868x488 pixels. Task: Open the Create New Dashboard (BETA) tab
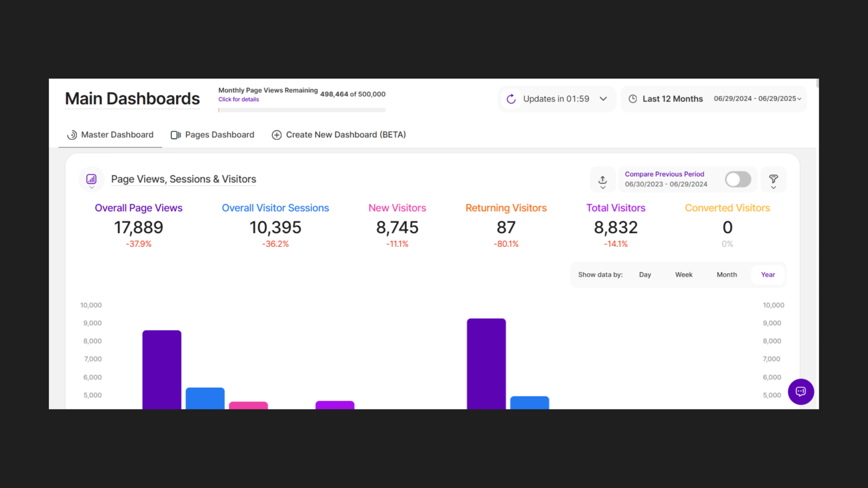pos(346,134)
